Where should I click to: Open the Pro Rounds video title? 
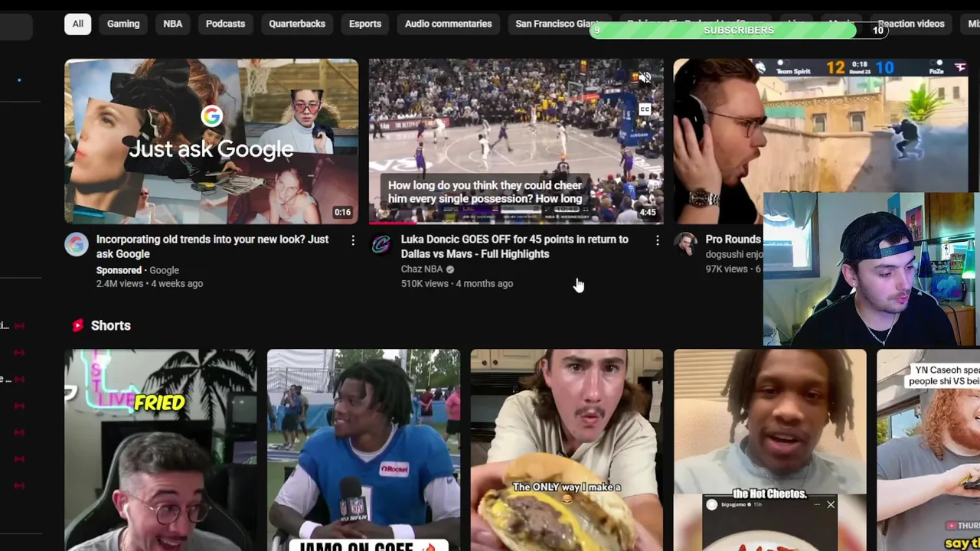733,240
